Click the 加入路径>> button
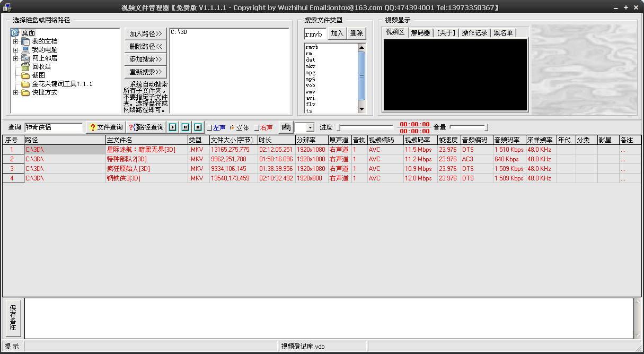 click(146, 33)
